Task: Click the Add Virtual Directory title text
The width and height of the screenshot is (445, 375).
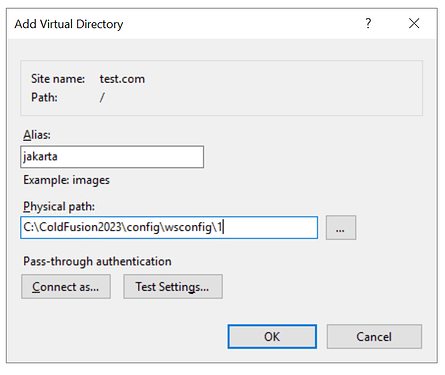Action: [69, 24]
